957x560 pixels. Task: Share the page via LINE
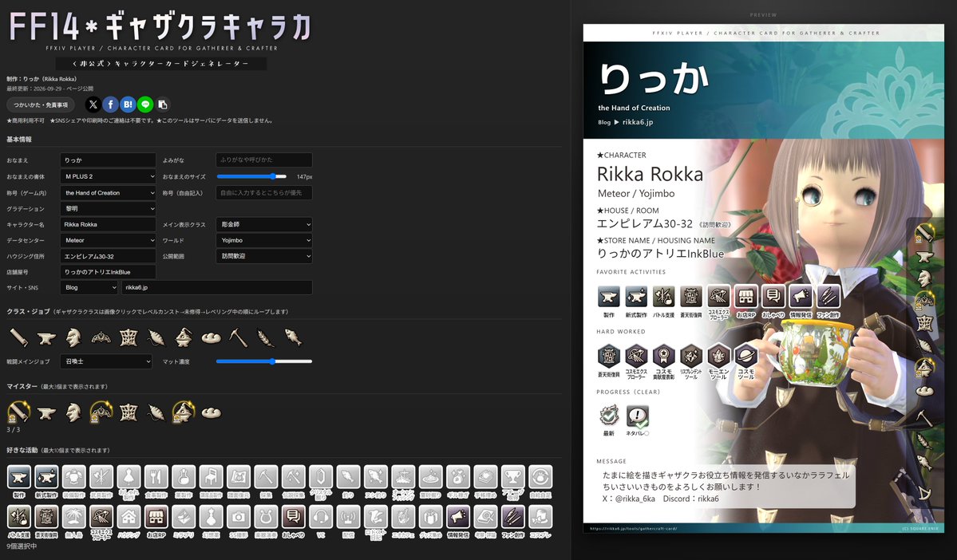coord(145,105)
